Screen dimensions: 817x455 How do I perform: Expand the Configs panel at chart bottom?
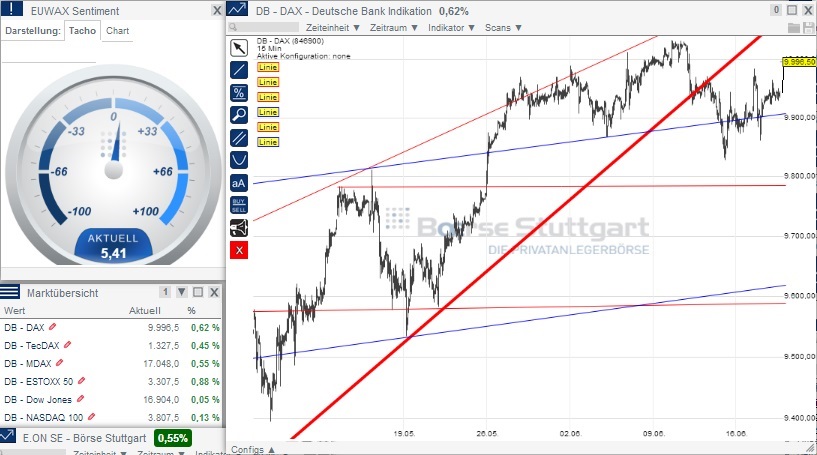[x=253, y=449]
